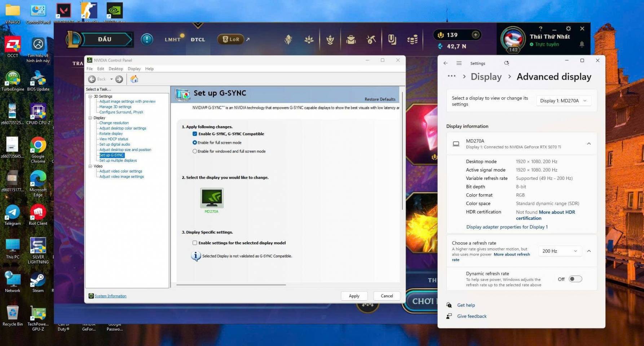Click the League client blue alert icon

click(147, 39)
